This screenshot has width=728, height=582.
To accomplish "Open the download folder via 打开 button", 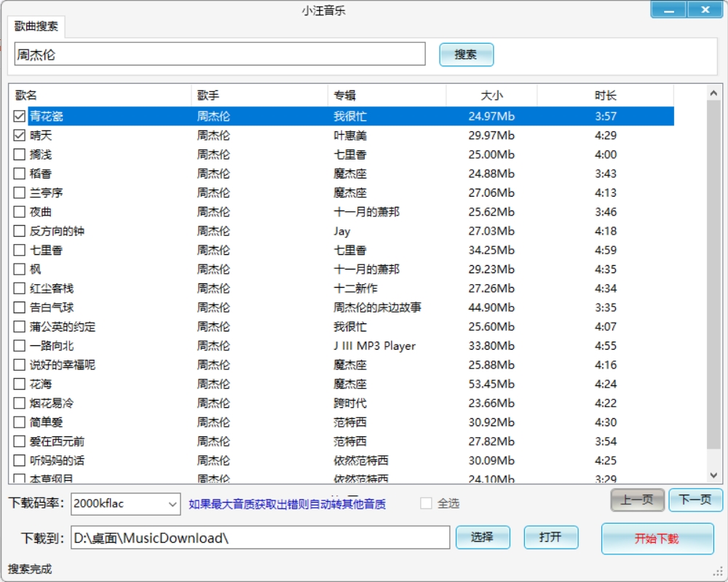I will point(551,538).
